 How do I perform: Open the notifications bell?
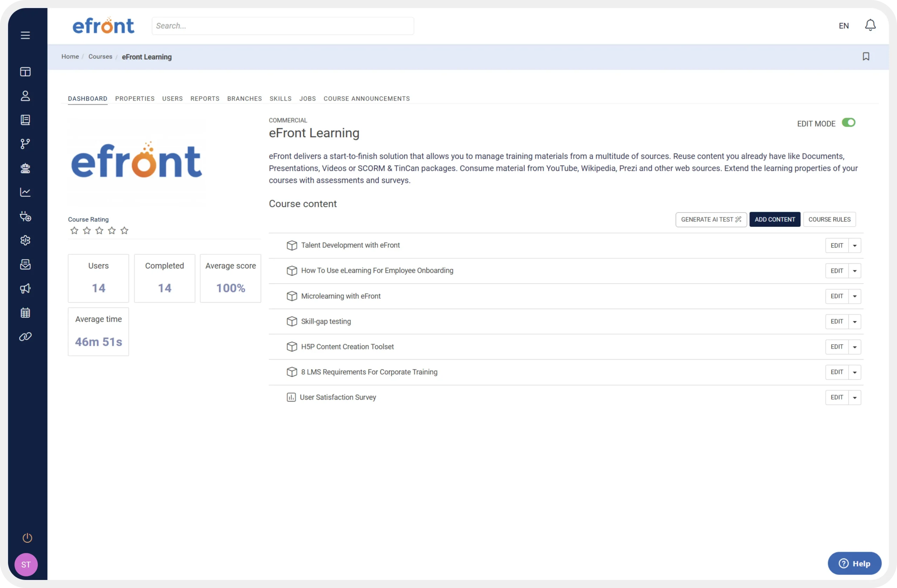(870, 25)
